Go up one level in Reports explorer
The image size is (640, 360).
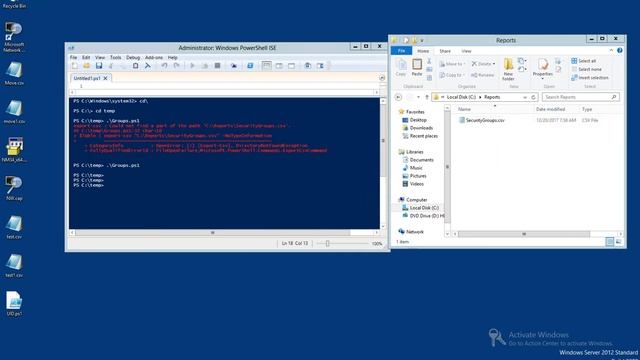tap(427, 97)
